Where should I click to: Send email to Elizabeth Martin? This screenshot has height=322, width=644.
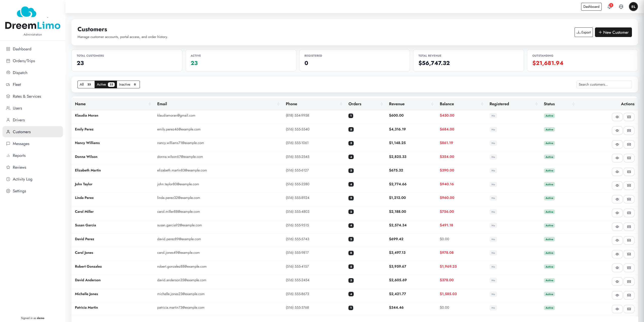(629, 172)
